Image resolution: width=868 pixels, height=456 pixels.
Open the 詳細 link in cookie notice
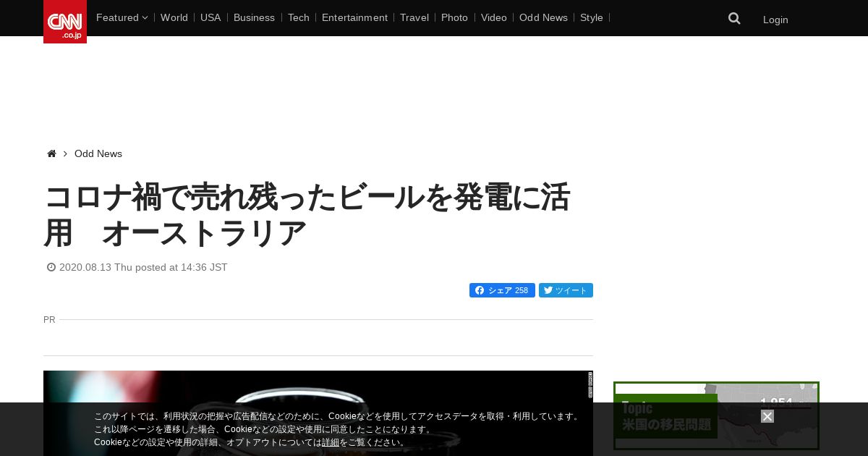pos(331,442)
